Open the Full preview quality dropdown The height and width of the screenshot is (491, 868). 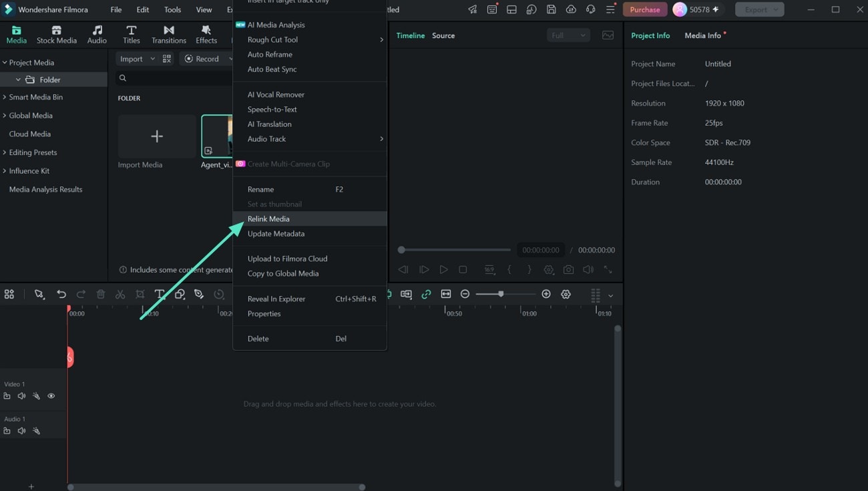click(568, 35)
